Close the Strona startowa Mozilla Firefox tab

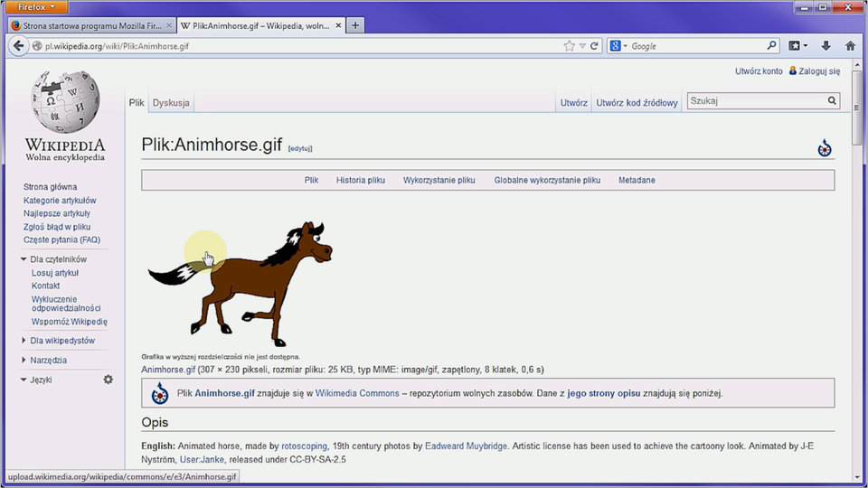[x=169, y=25]
